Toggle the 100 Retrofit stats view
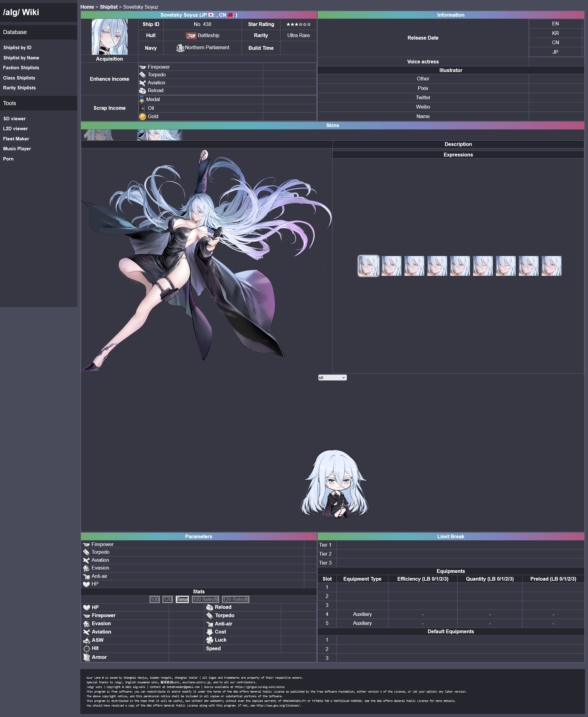This screenshot has width=588, height=717. tap(205, 600)
